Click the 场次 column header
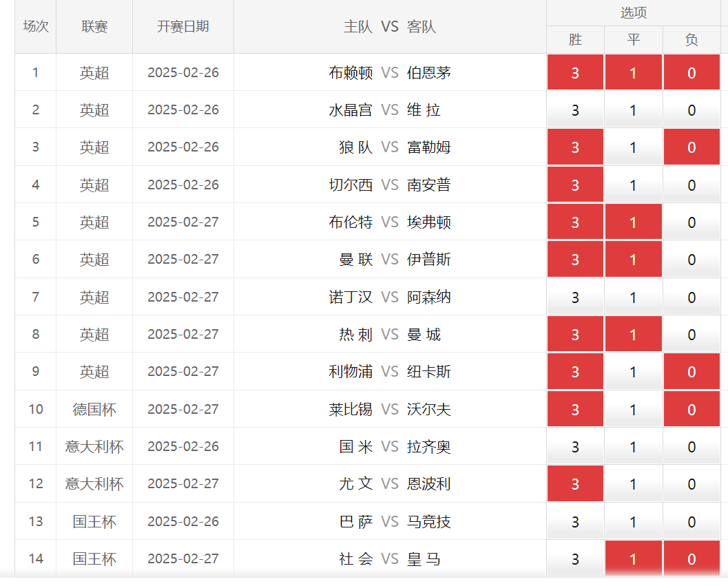Viewport: 728px width, 586px height. pos(36,26)
